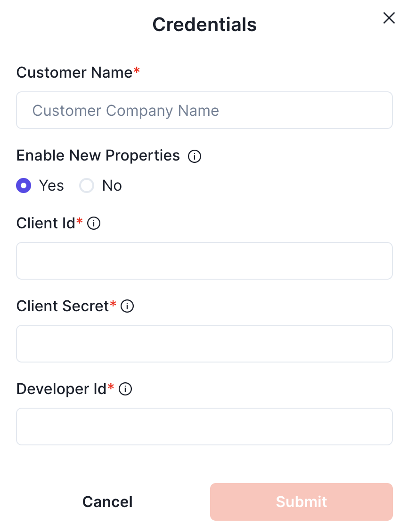This screenshot has width=407, height=532.
Task: Select the No radio button circle
Action: coord(87,186)
